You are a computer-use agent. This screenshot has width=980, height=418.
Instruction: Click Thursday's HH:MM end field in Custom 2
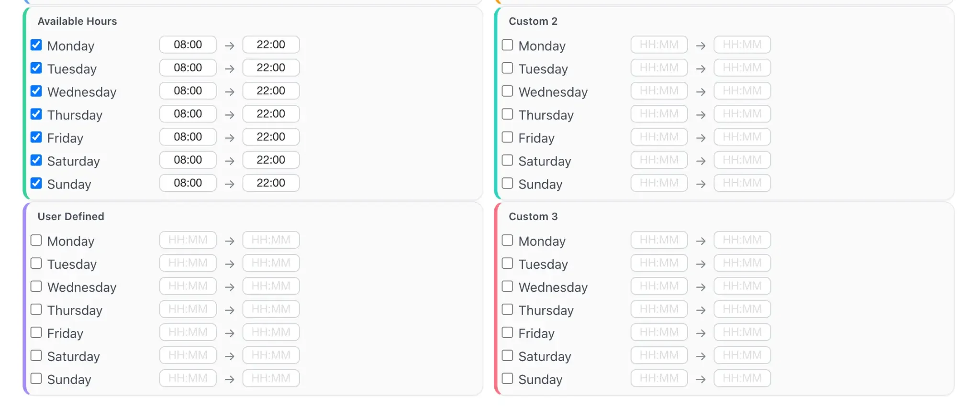[x=742, y=114]
